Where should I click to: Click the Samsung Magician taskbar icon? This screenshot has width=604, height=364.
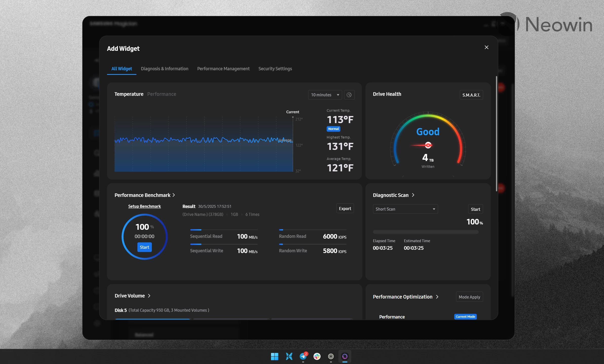[345, 356]
